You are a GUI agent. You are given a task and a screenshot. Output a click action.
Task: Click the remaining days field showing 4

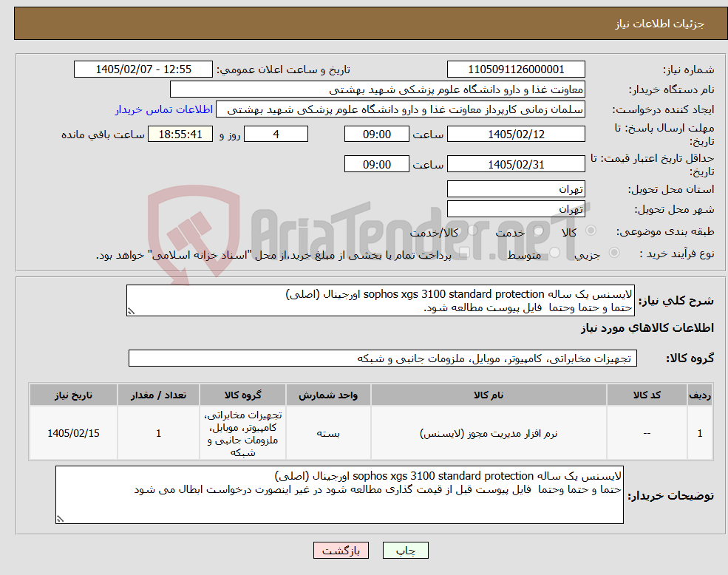pos(276,135)
